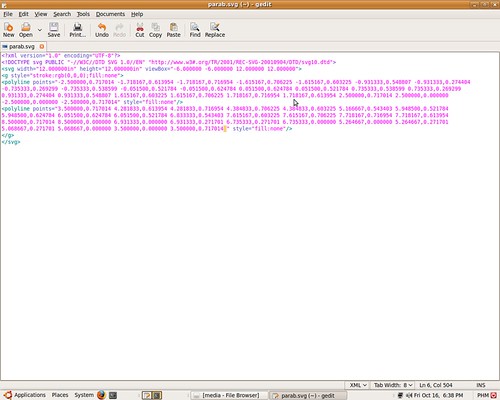Click the closing </g> tag line
The width and height of the screenshot is (500, 400).
click(8, 135)
